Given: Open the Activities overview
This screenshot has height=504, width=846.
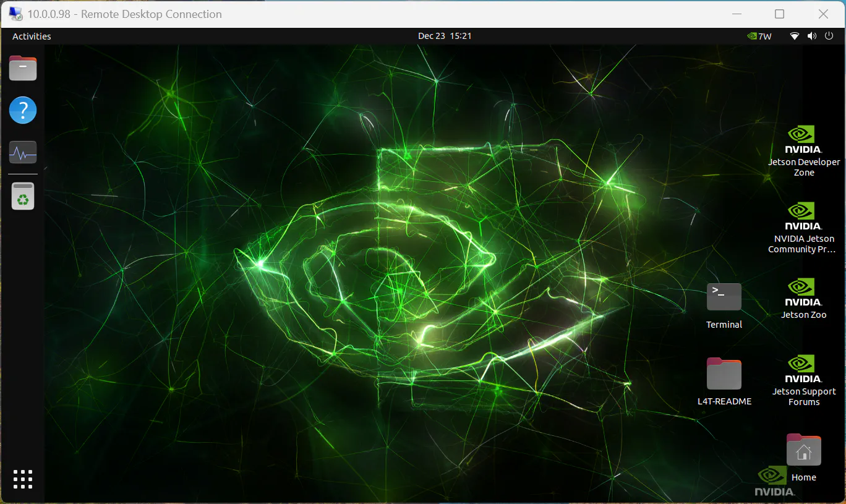Looking at the screenshot, I should click(32, 36).
